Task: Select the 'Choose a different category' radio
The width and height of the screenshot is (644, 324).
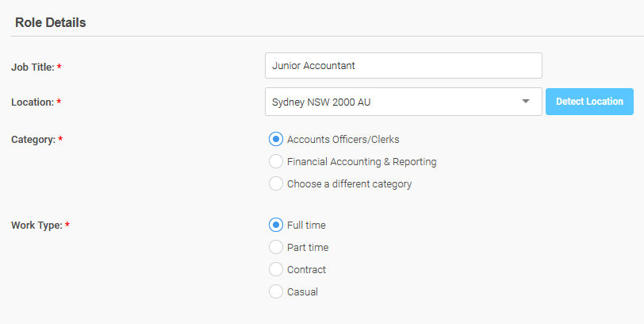Action: pyautogui.click(x=275, y=183)
